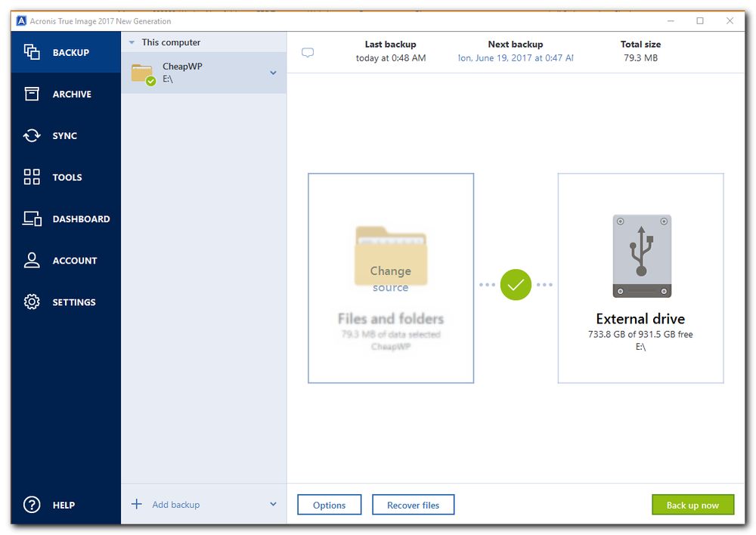Select the External drive destination tile

click(640, 278)
